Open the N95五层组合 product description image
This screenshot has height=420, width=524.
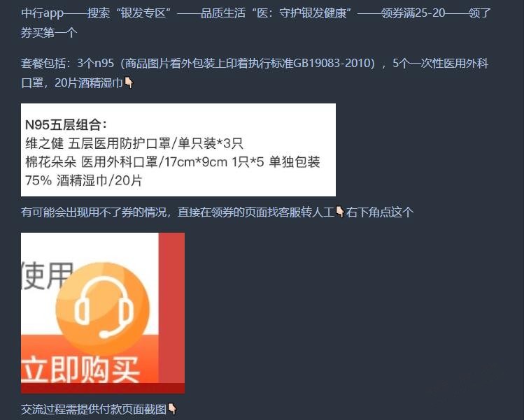[178, 150]
